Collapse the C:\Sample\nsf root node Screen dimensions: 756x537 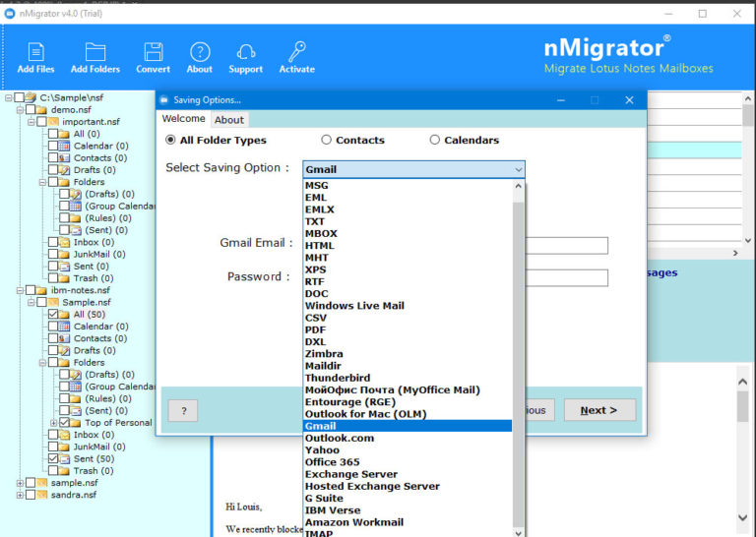9,97
